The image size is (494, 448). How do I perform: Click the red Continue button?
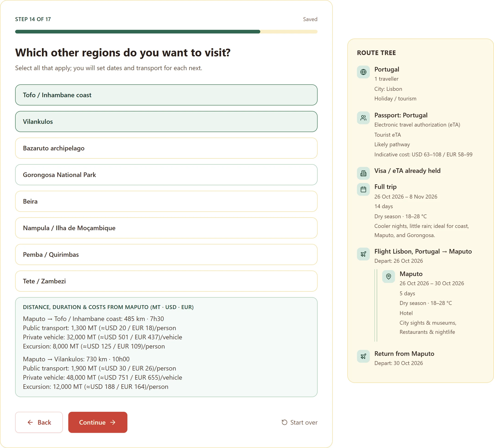(x=98, y=422)
